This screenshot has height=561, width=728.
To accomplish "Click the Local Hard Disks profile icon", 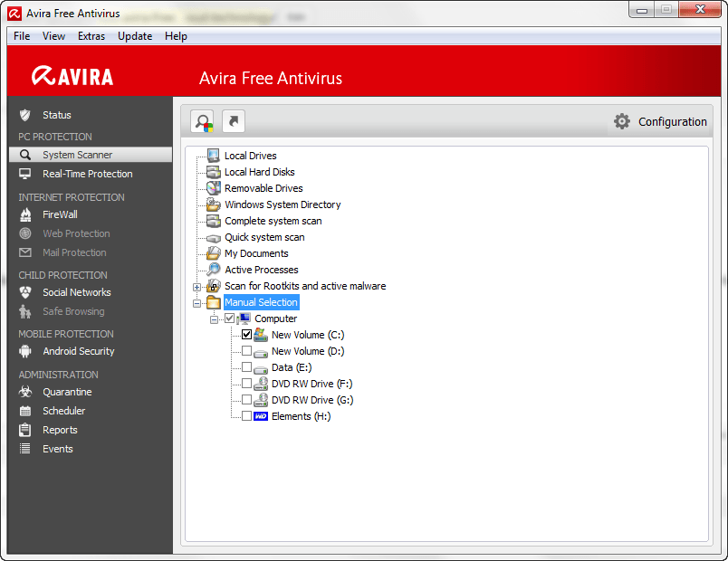I will pos(214,172).
